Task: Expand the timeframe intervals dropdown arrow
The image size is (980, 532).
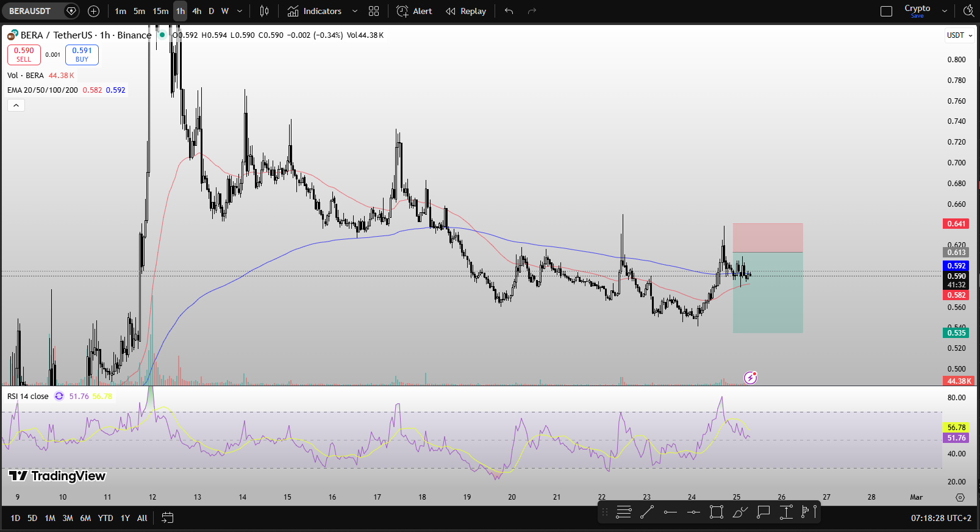Action: (240, 11)
